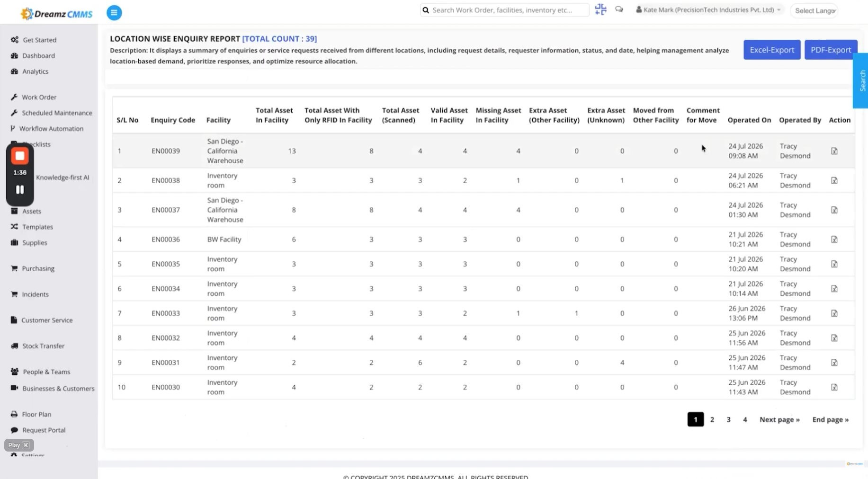Focus the global search input field
The height and width of the screenshot is (479, 868).
click(x=505, y=10)
